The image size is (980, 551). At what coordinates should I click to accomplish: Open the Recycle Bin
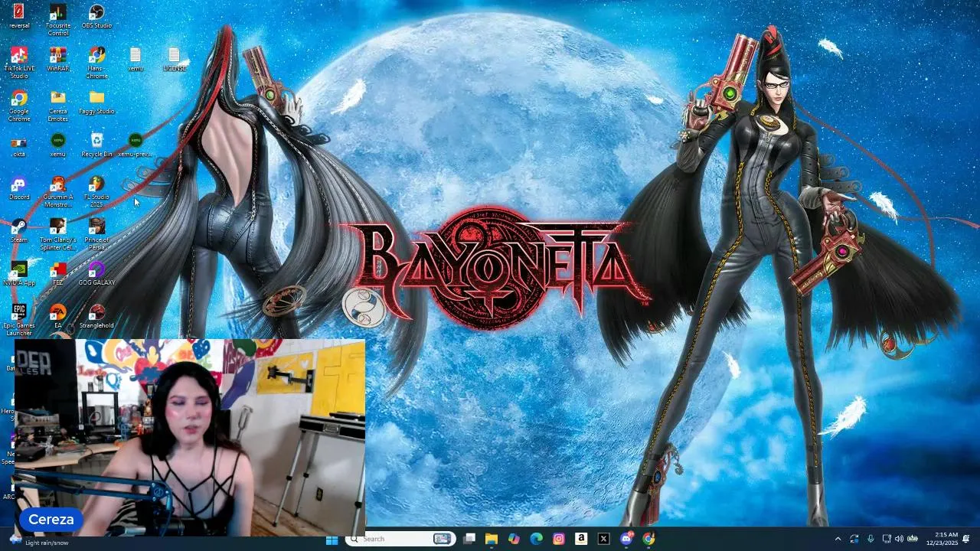point(96,145)
